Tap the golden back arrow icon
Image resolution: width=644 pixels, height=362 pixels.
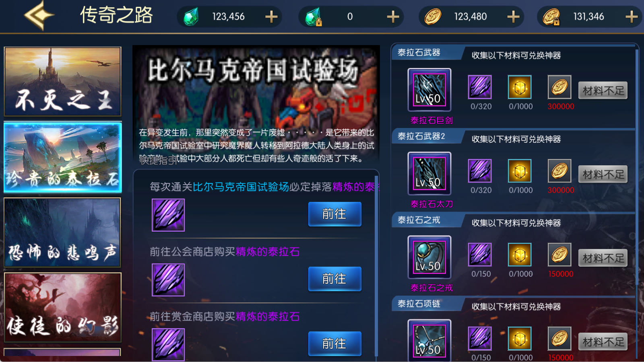point(39,16)
